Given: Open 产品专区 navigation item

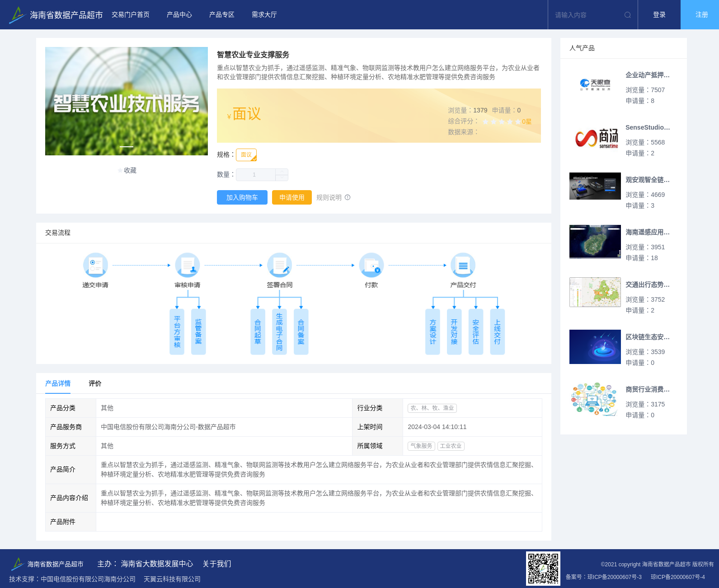Looking at the screenshot, I should coord(222,15).
